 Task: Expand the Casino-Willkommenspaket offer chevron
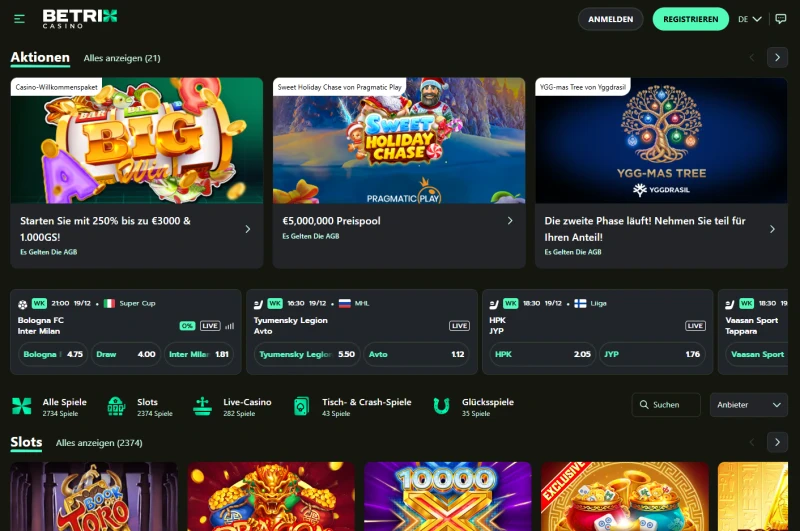pyautogui.click(x=247, y=229)
